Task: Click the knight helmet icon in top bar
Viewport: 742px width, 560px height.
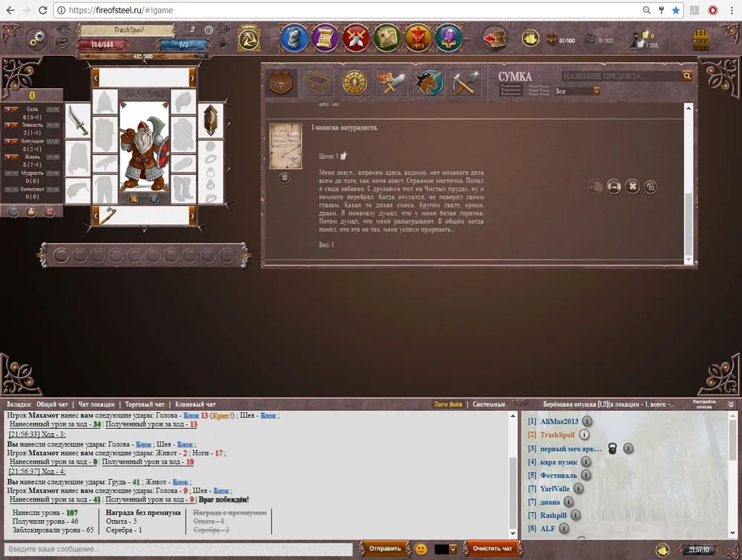Action: pos(294,37)
